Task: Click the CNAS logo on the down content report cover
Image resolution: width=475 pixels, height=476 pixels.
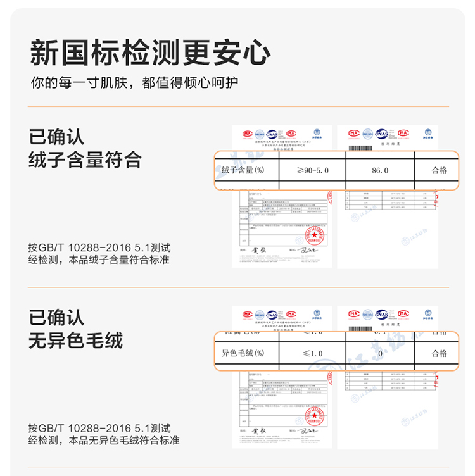Action: coord(272,134)
